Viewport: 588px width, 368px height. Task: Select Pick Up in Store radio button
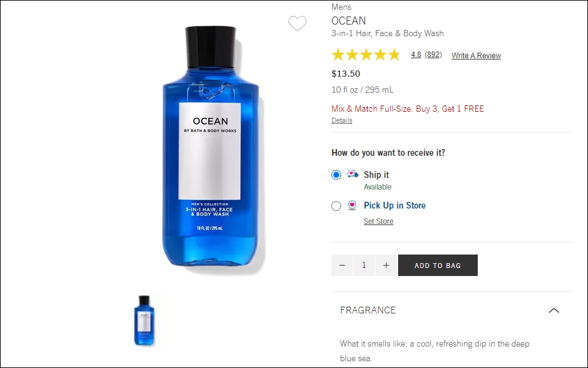[336, 206]
